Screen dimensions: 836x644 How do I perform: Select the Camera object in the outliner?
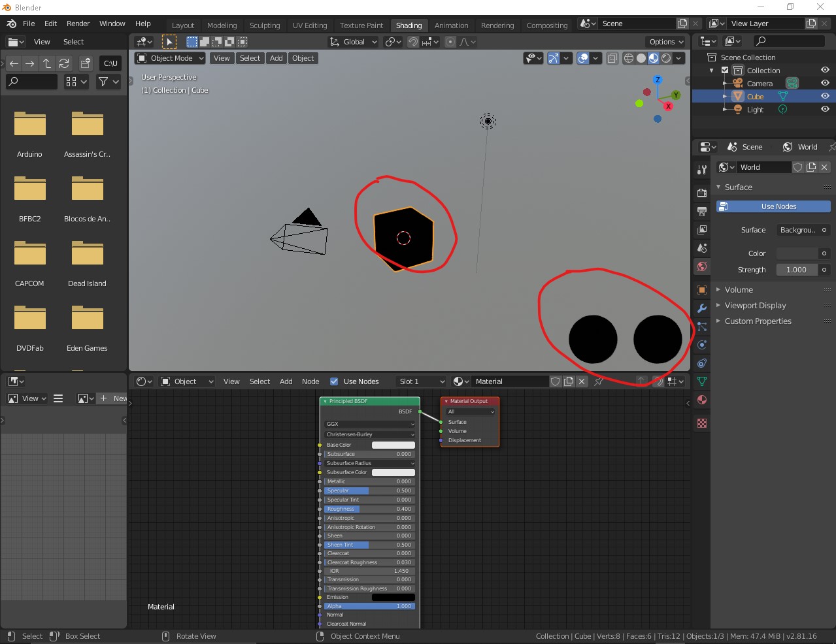(x=760, y=84)
